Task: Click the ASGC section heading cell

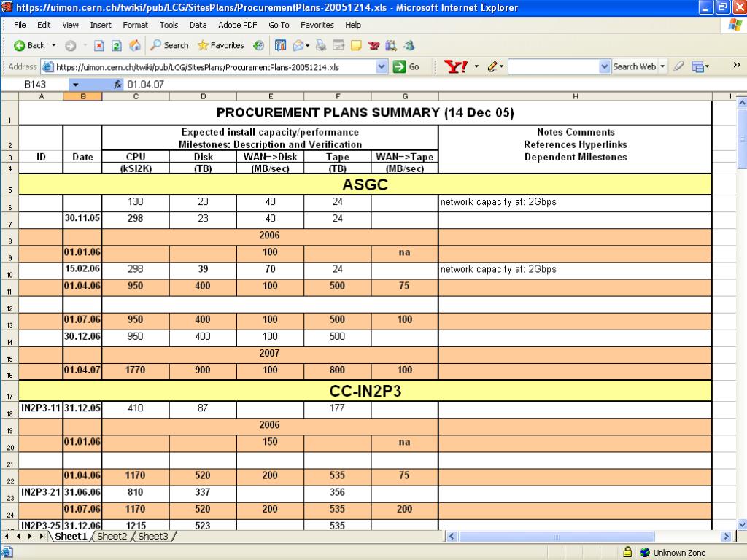Action: click(x=365, y=184)
